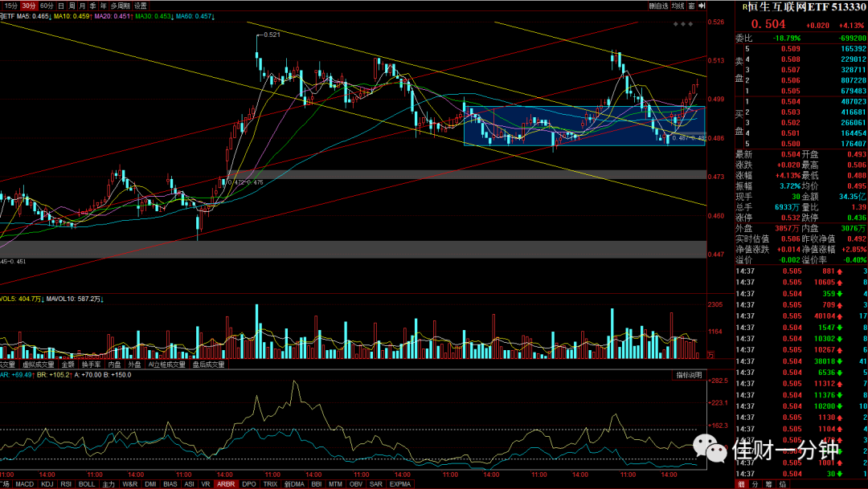Screen dimensions: 868x489
Task: Click 删自选 remove from watchlist button
Action: tap(658, 6)
